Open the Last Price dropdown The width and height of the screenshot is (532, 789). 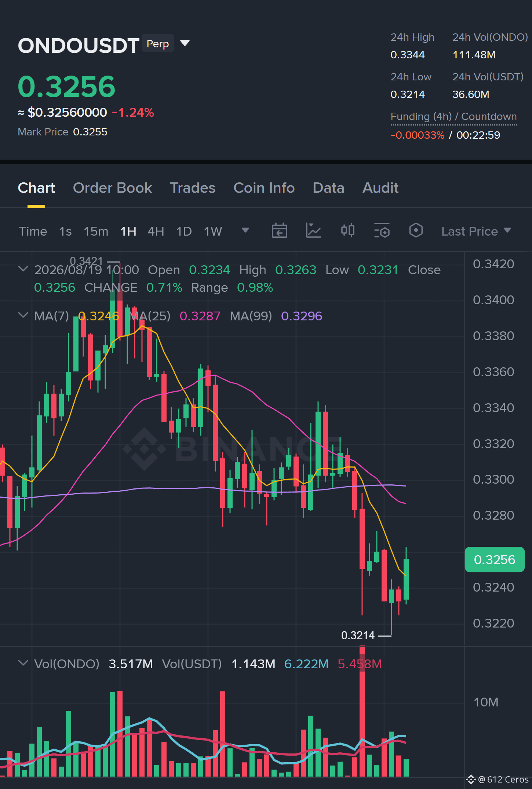(x=476, y=231)
